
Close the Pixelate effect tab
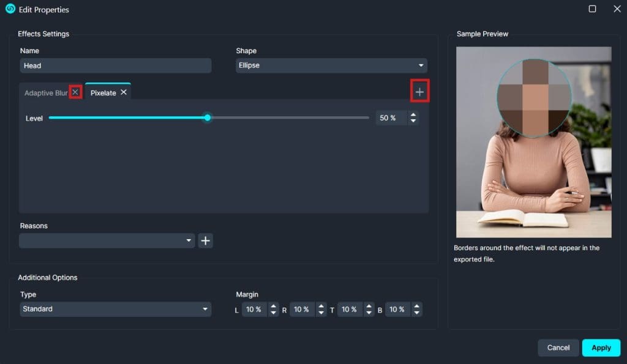click(124, 92)
